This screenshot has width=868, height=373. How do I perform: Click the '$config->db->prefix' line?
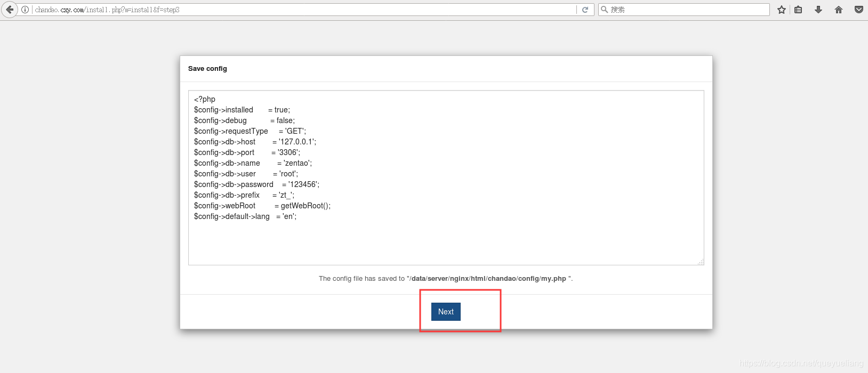[244, 195]
